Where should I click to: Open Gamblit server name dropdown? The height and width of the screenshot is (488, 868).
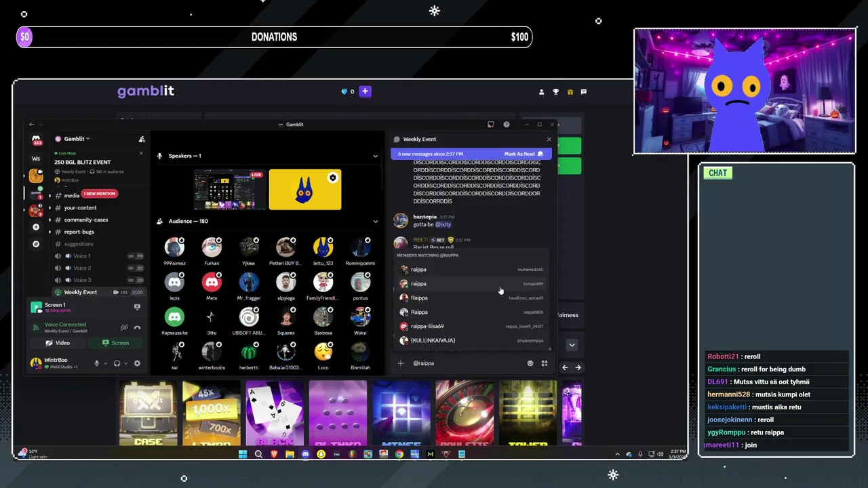77,139
